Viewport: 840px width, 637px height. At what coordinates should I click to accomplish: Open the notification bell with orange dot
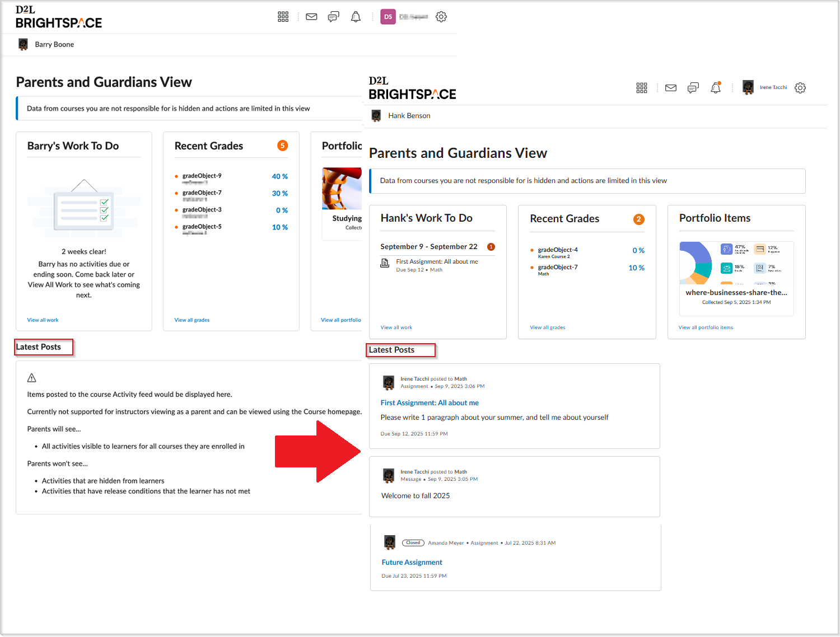point(715,87)
